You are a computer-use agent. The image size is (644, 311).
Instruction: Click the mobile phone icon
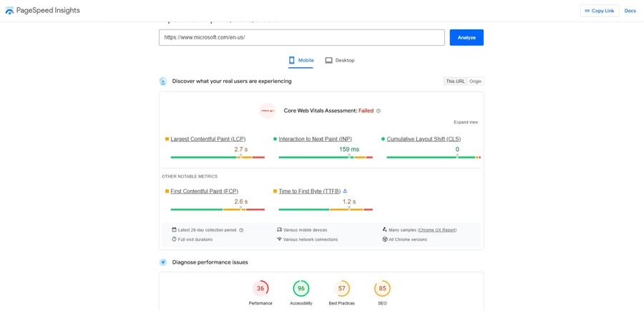tap(292, 60)
